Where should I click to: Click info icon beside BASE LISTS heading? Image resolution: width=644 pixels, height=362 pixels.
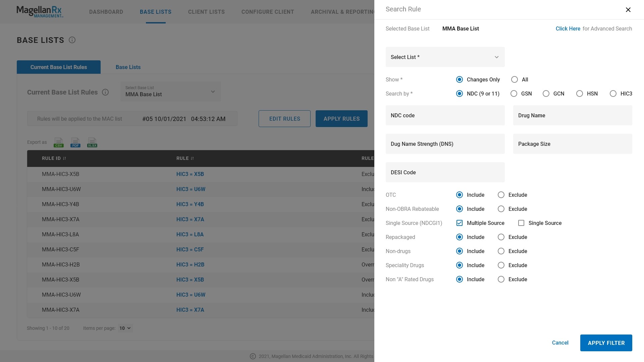(x=72, y=40)
